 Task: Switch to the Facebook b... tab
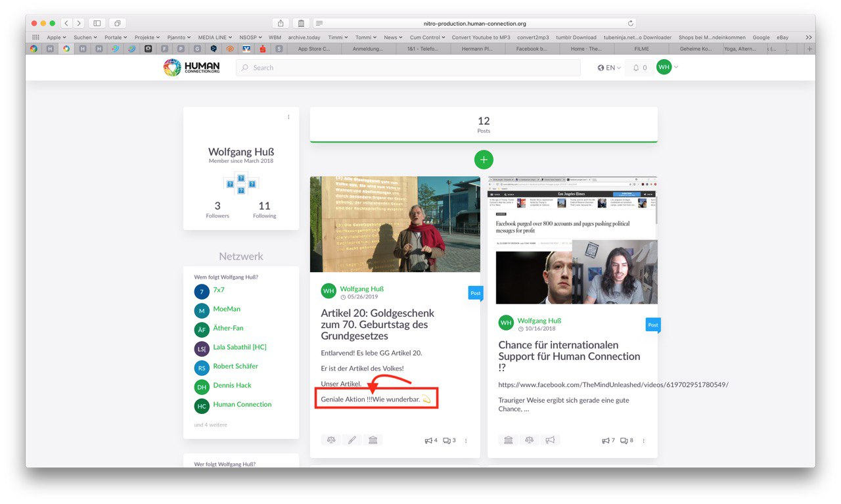coord(532,49)
